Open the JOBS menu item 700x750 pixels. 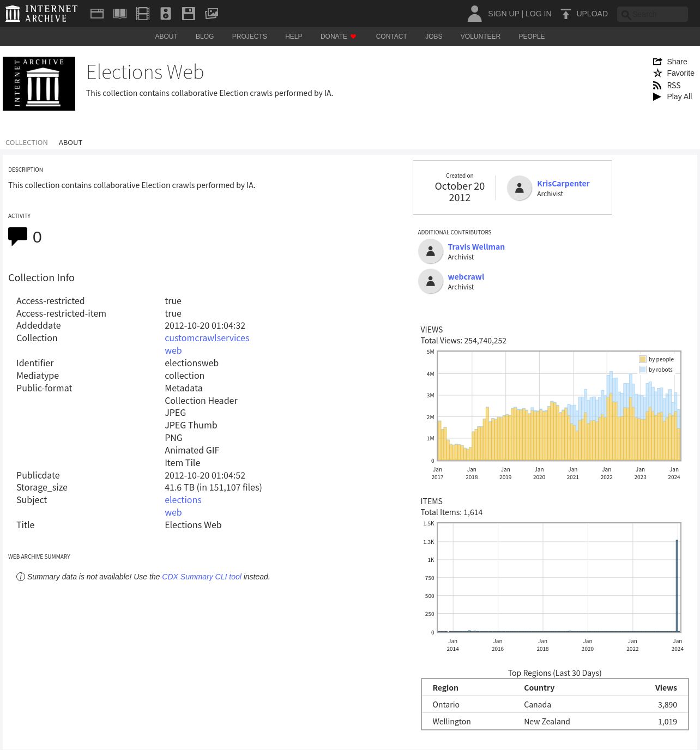434,37
